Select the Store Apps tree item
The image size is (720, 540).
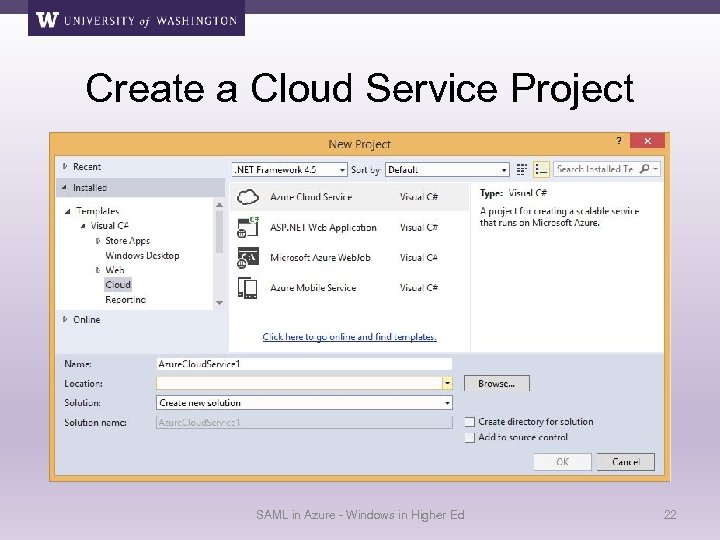coord(128,241)
